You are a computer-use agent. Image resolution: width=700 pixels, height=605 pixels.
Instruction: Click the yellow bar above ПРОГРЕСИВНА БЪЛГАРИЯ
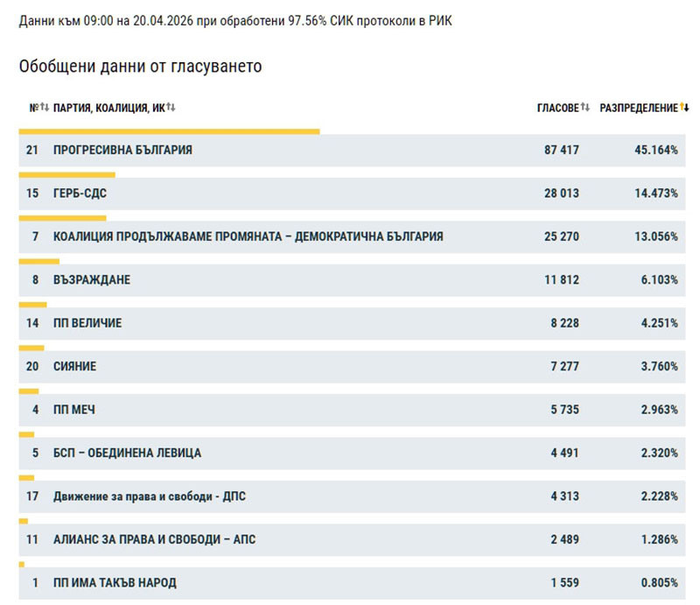169,131
